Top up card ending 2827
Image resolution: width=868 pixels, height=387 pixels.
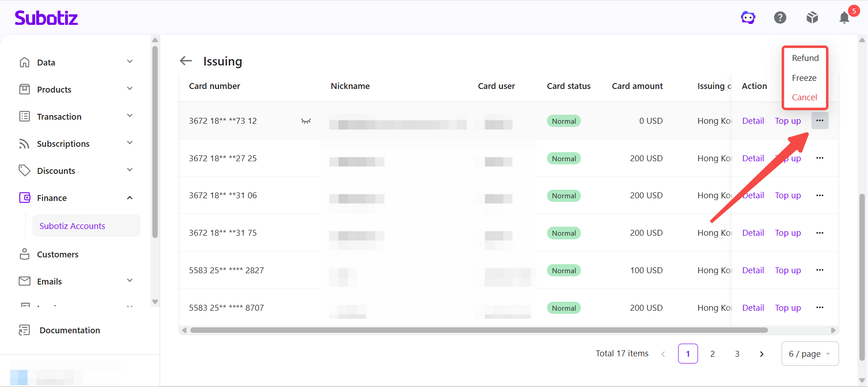coord(788,270)
